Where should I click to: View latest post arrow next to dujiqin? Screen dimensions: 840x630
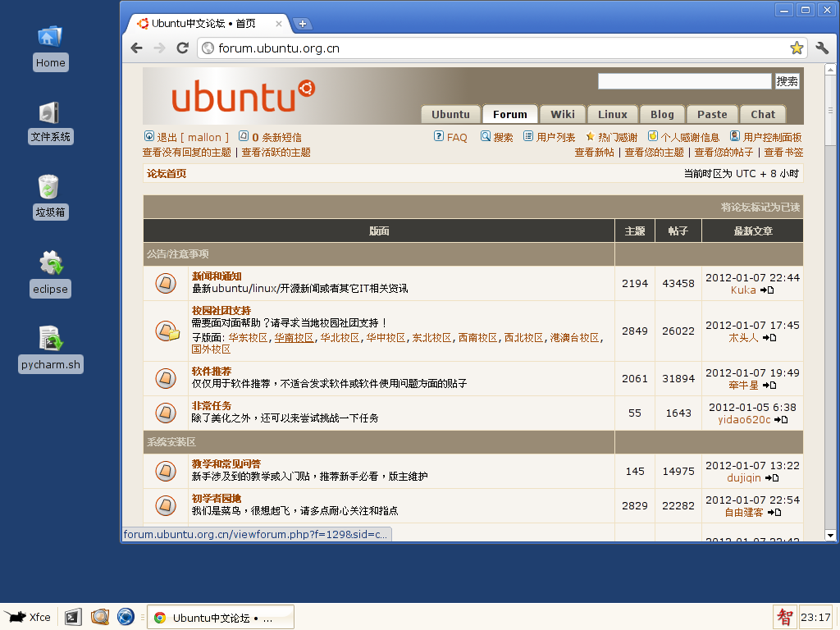pyautogui.click(x=772, y=478)
